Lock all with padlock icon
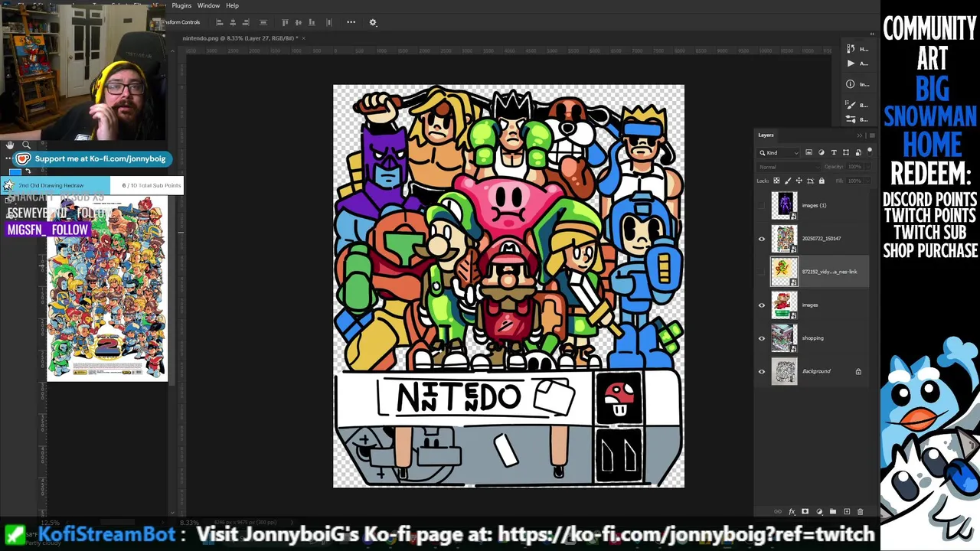Image resolution: width=980 pixels, height=551 pixels. [822, 181]
